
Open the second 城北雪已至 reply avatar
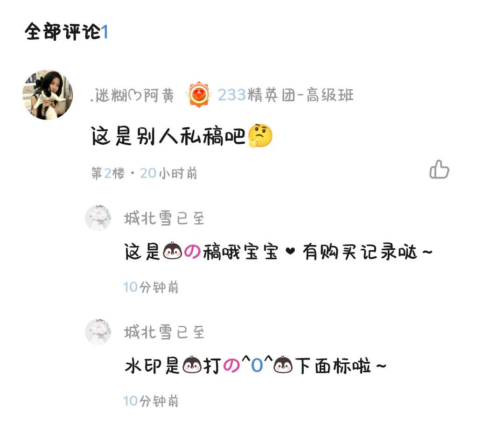[x=98, y=332]
